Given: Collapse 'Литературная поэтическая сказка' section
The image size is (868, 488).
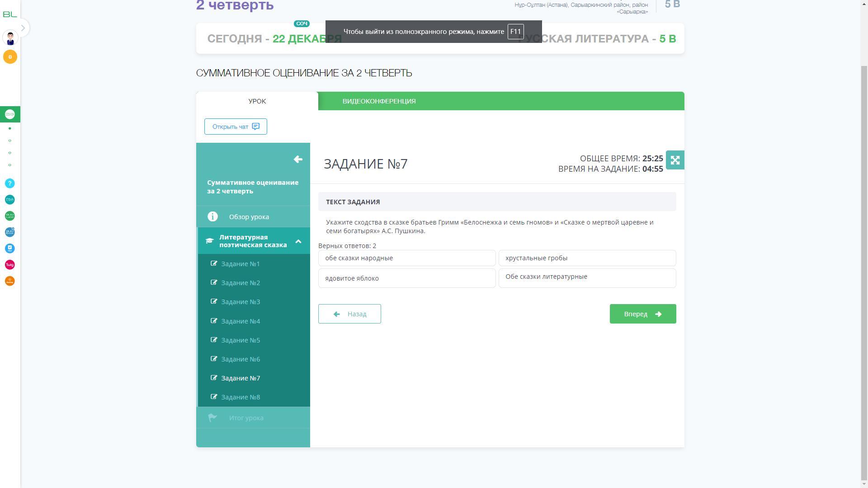Looking at the screenshot, I should (298, 241).
